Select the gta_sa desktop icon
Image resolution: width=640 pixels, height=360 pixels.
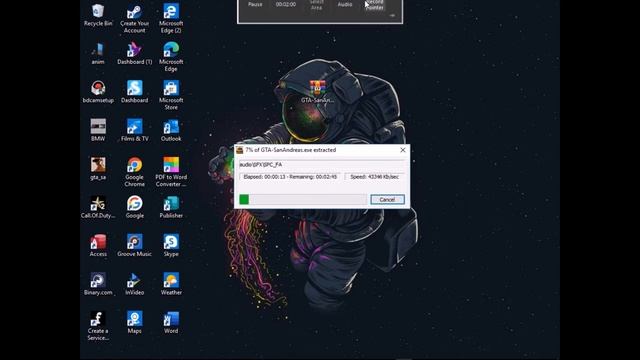[x=98, y=169]
